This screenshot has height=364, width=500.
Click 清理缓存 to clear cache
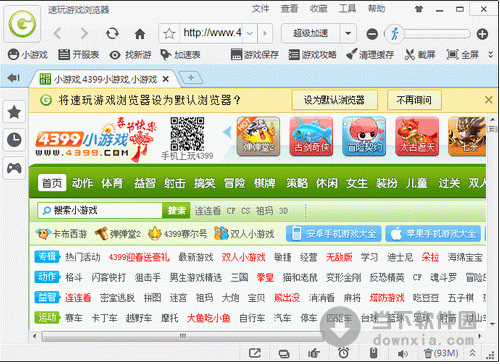point(370,55)
